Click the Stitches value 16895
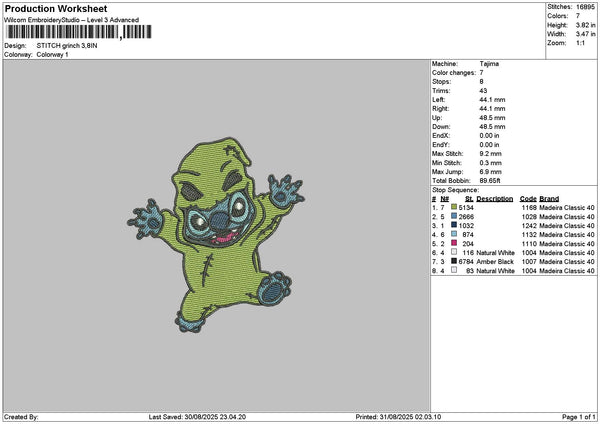This screenshot has height=424, width=600. click(585, 7)
